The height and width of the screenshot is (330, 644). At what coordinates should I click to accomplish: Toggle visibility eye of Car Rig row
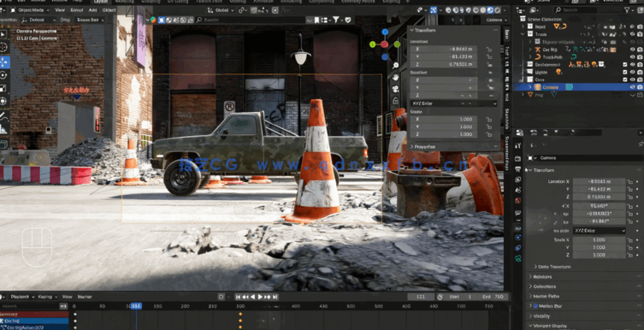pos(633,50)
